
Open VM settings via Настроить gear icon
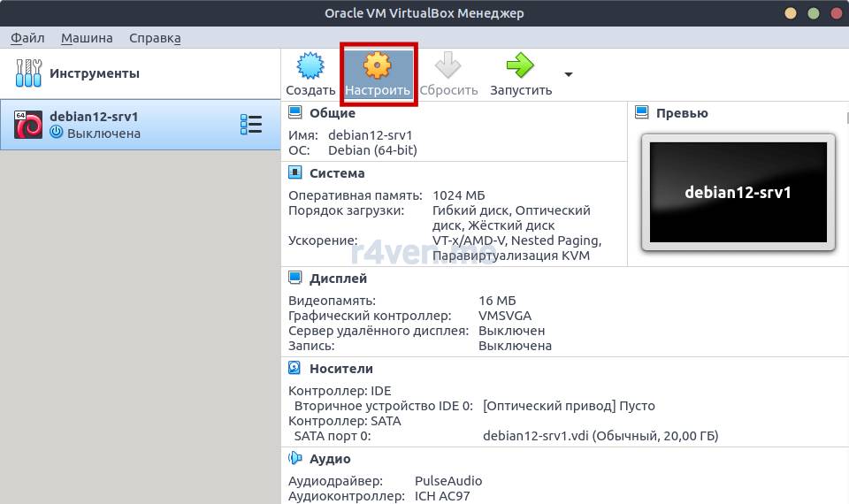click(378, 67)
